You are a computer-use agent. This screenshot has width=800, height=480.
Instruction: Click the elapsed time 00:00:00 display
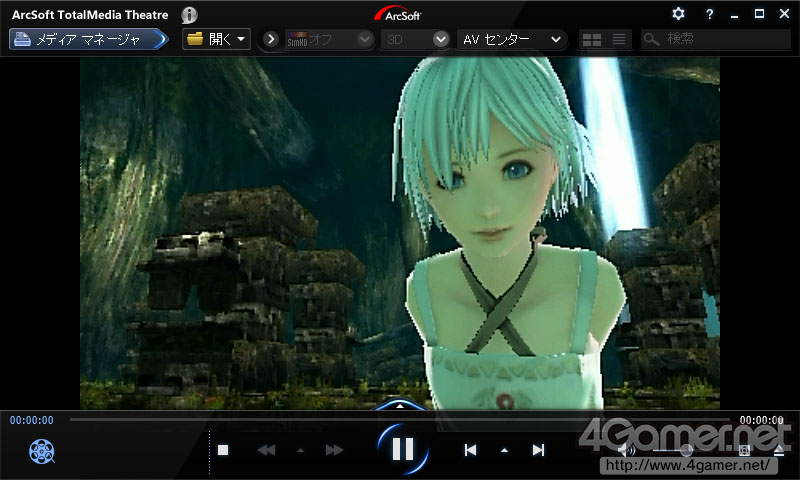[x=32, y=420]
